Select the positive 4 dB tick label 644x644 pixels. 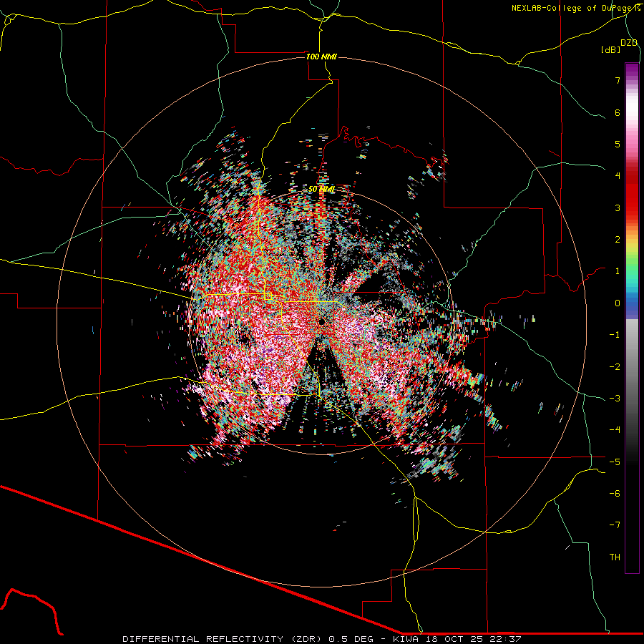618,176
